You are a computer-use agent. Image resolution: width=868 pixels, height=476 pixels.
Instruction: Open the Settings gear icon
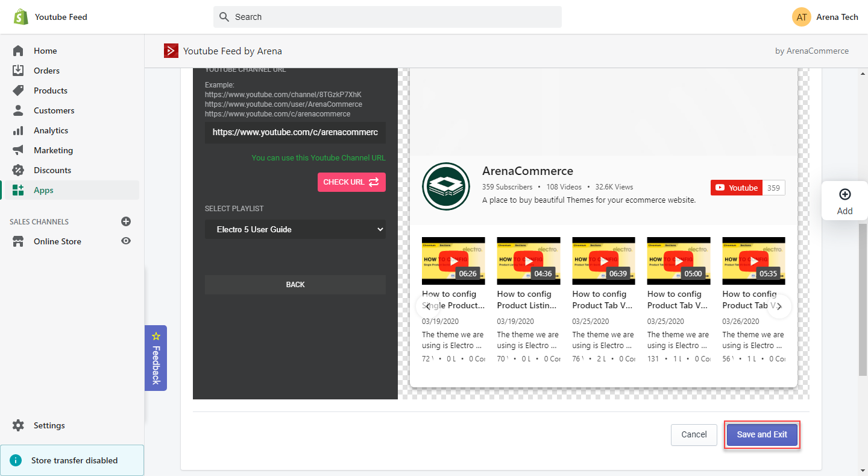(18, 425)
